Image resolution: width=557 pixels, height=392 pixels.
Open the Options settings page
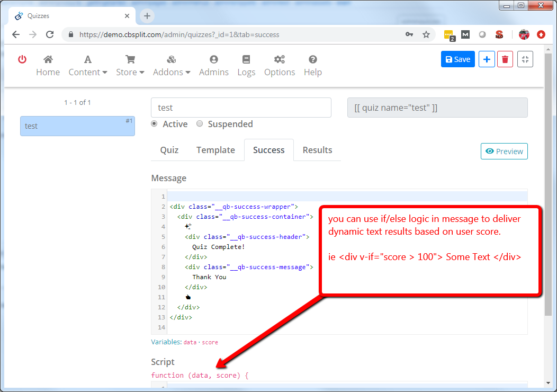[280, 66]
